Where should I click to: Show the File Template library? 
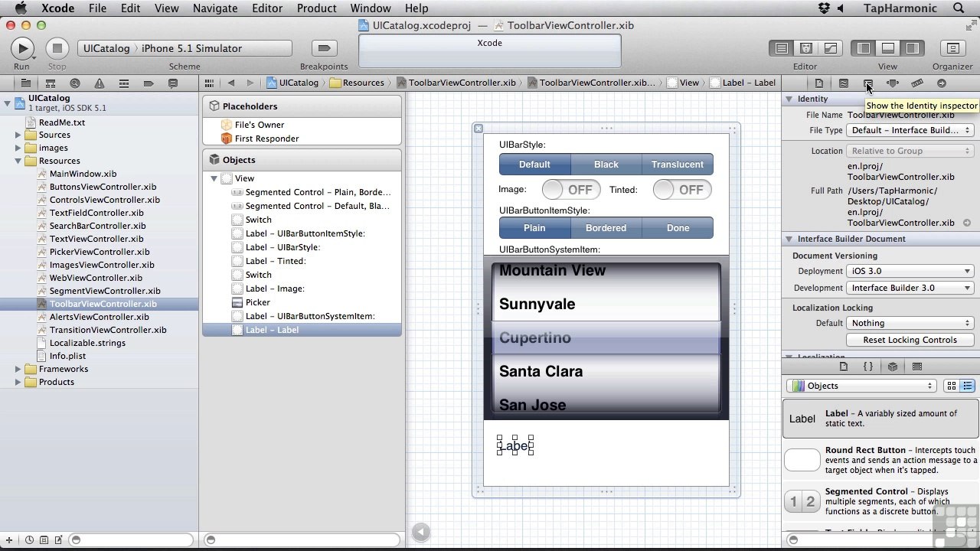coord(844,367)
